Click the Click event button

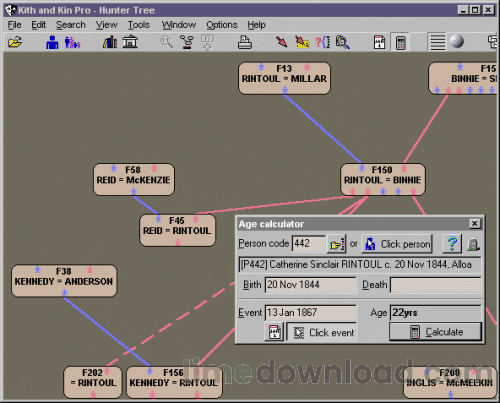(x=322, y=332)
